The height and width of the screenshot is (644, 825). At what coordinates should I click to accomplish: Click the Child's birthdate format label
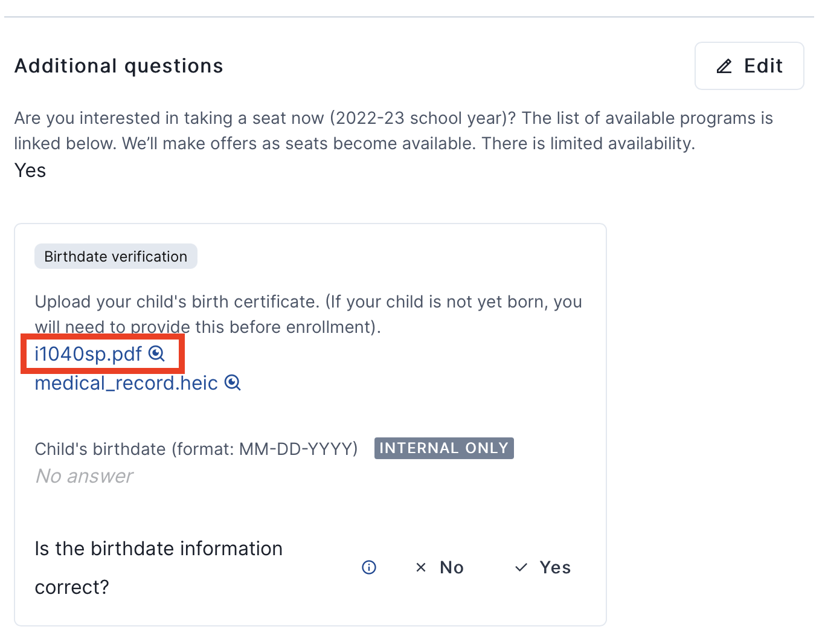click(x=196, y=449)
